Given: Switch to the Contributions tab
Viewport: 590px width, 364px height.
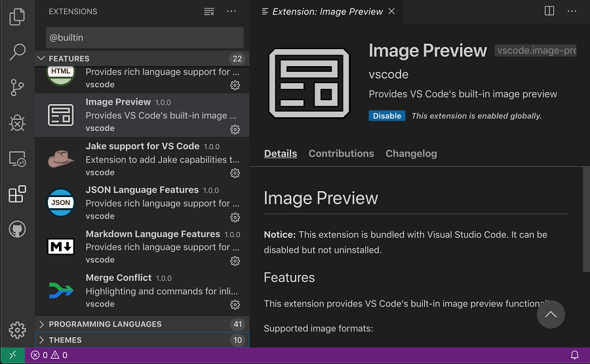Looking at the screenshot, I should 341,154.
